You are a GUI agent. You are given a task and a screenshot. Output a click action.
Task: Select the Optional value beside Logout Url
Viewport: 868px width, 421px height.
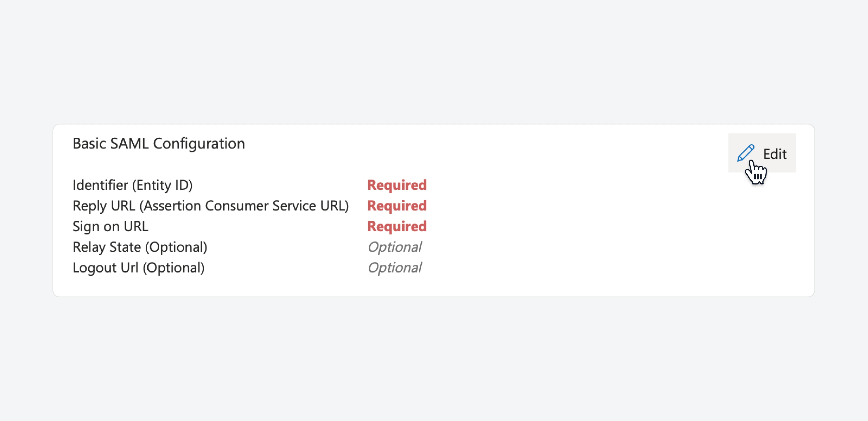point(395,268)
